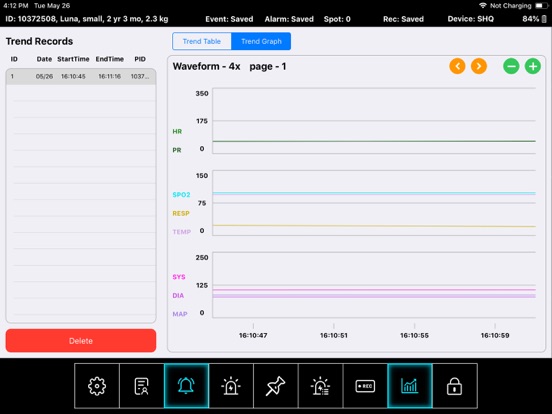Screen dimensions: 552x414
Task: Go to next waveform page arrow
Action: click(479, 66)
